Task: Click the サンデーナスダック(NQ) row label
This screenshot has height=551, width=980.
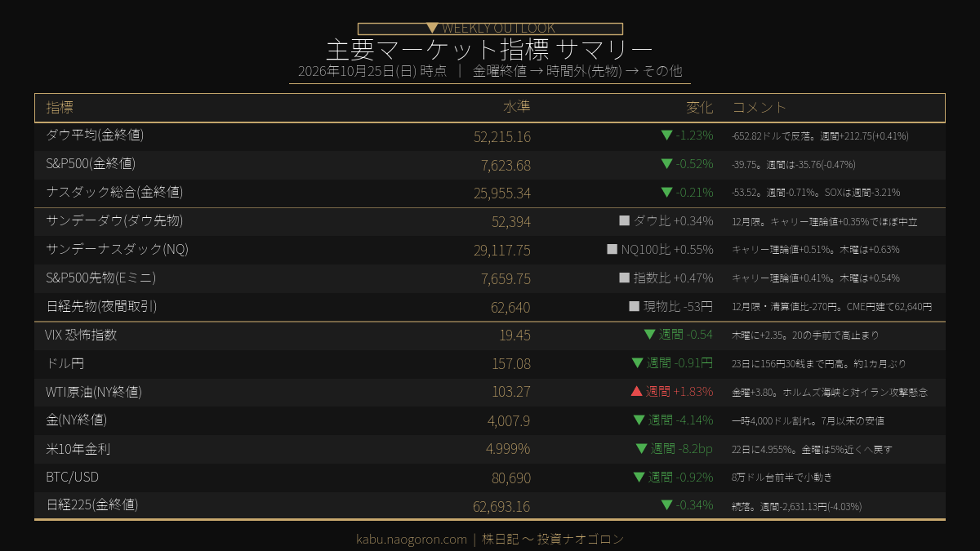Action: coord(118,249)
